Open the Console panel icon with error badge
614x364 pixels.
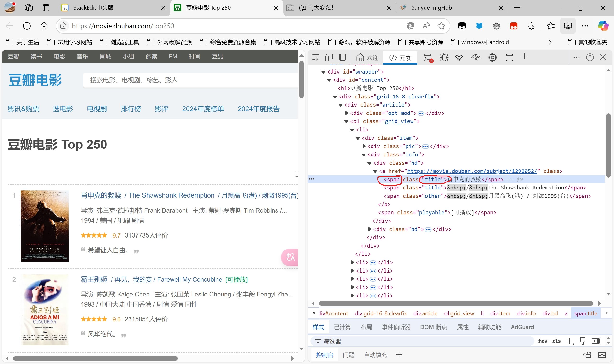click(x=428, y=58)
